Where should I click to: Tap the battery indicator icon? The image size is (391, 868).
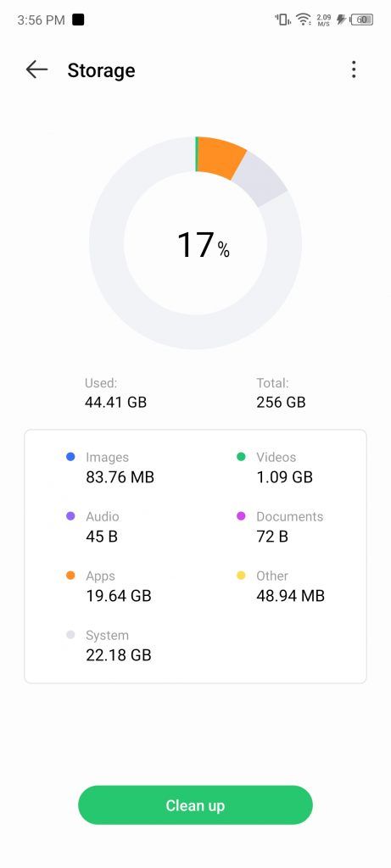(361, 20)
